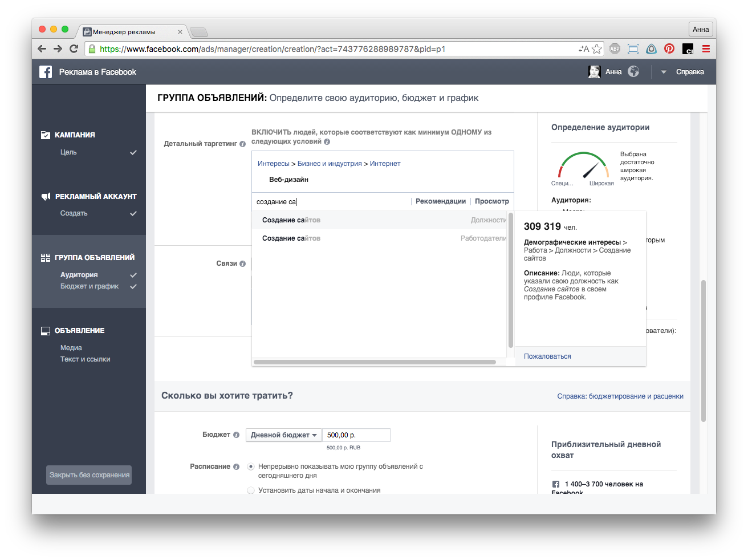Click Просмотр in targeting field

pyautogui.click(x=491, y=201)
